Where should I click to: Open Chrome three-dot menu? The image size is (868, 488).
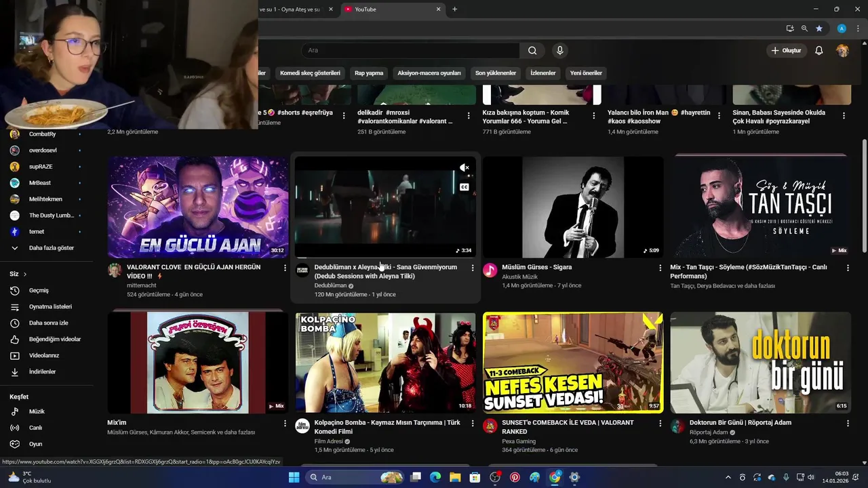(x=859, y=28)
